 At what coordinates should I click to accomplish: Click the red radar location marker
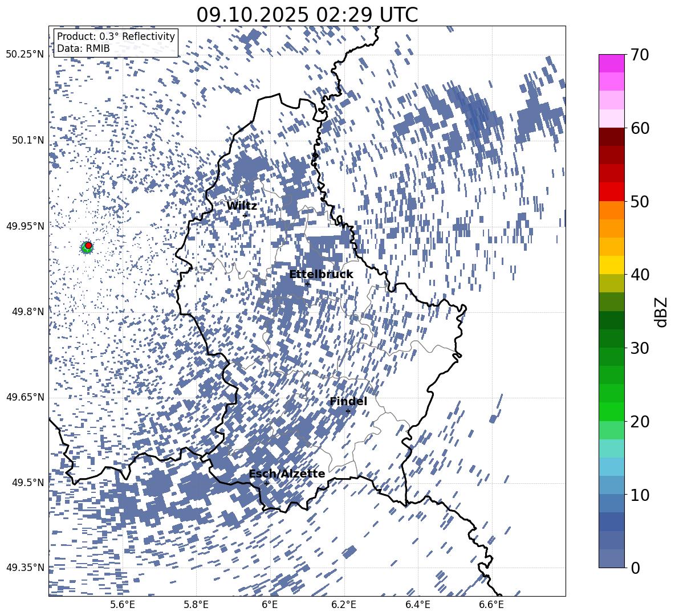point(88,246)
